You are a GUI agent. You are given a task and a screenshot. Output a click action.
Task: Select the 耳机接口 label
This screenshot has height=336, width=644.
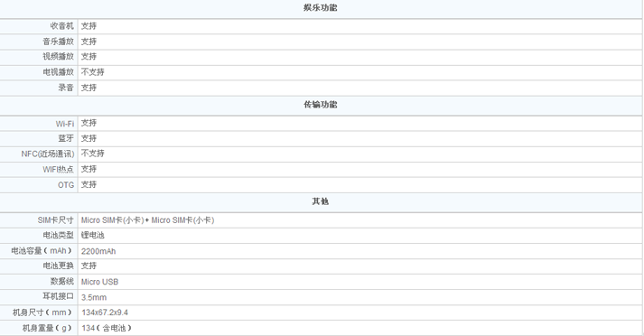(x=59, y=296)
